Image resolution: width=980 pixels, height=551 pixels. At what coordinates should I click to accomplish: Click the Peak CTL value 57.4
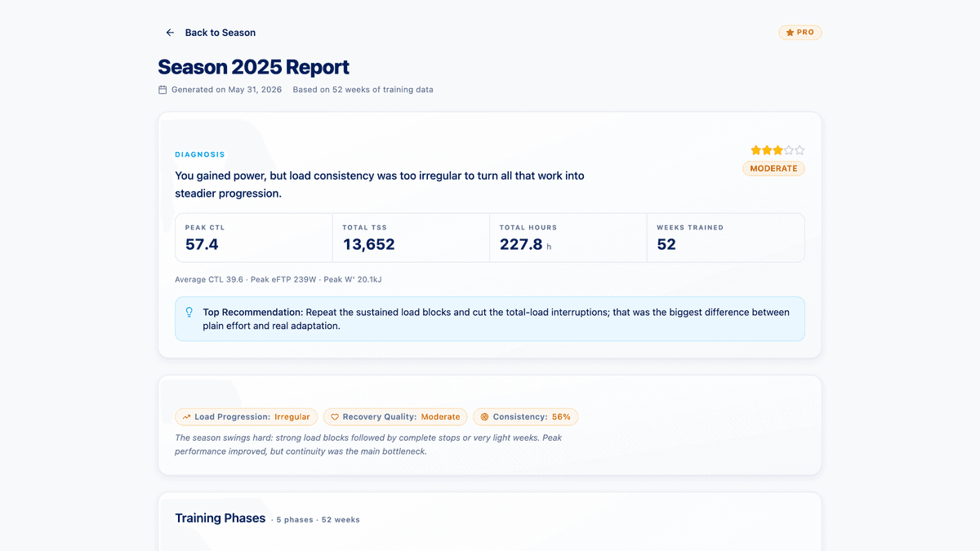202,244
